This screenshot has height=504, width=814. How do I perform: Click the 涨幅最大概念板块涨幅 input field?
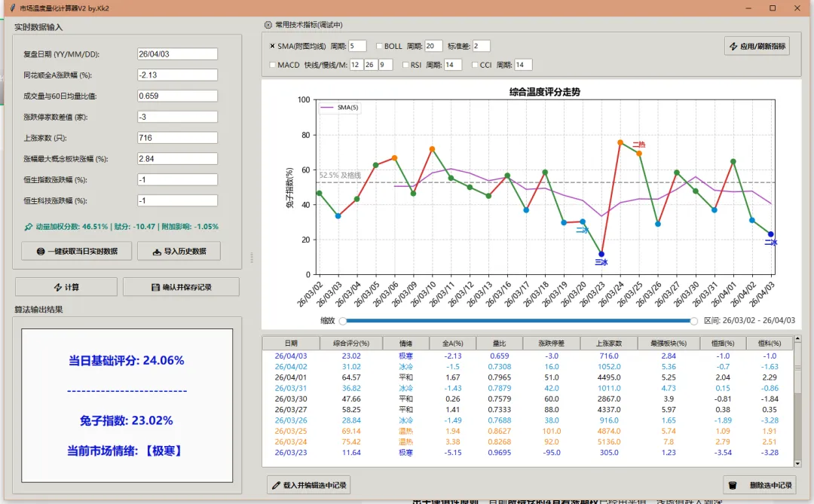click(x=178, y=159)
